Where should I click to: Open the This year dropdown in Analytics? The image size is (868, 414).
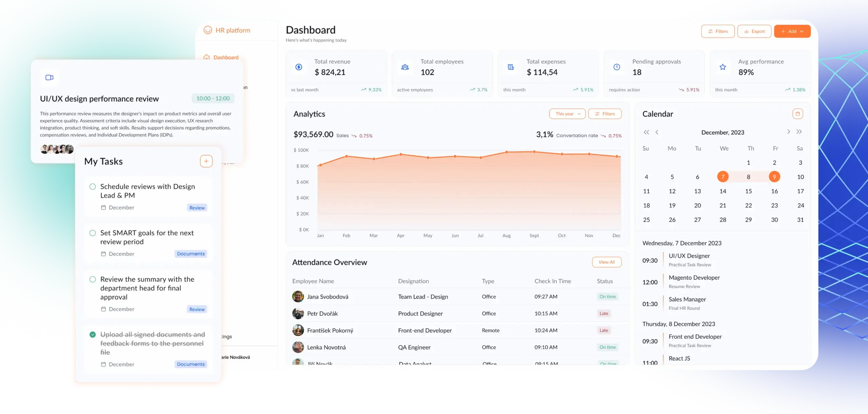pos(567,114)
